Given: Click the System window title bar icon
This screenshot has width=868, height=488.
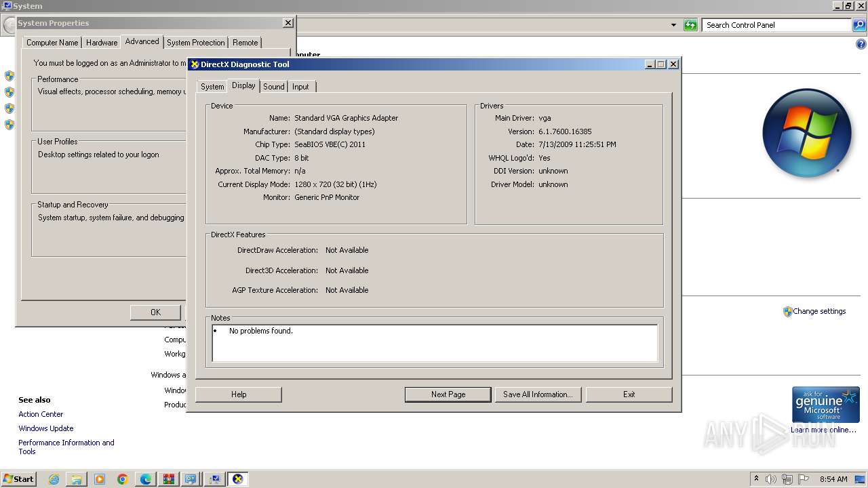Looking at the screenshot, I should [x=7, y=5].
